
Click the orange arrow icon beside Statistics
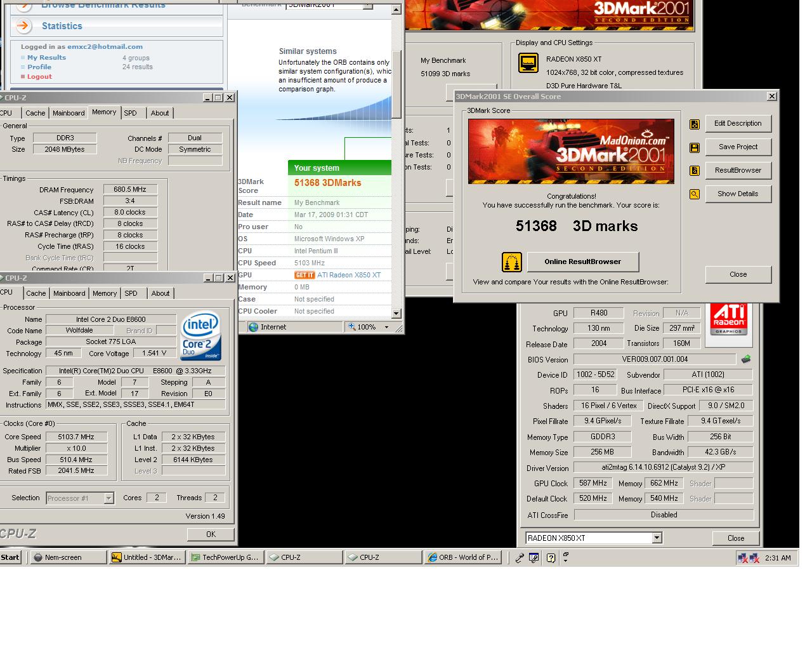point(23,26)
